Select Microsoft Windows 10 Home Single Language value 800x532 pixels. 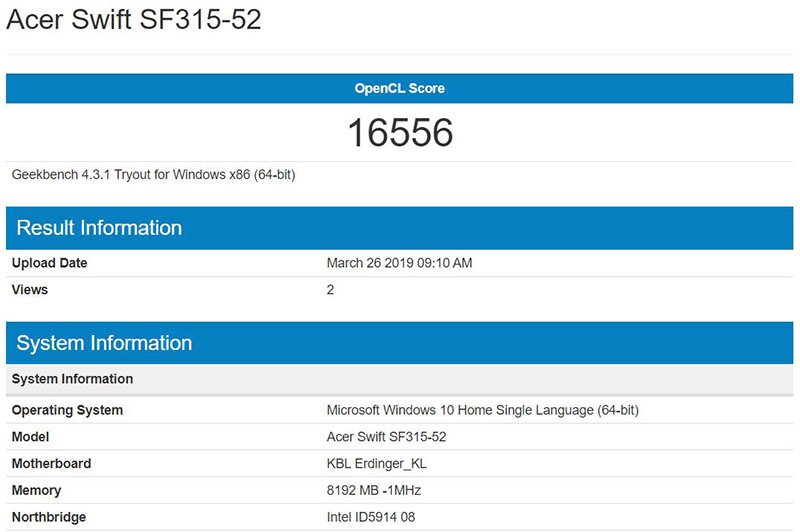tap(483, 411)
